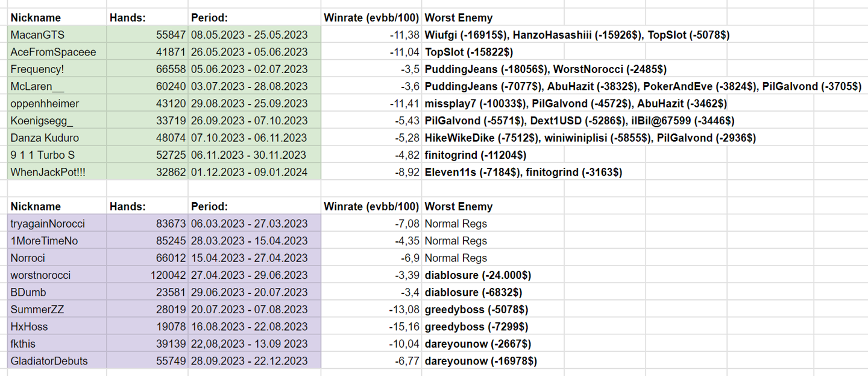The image size is (868, 376).
Task: Select the WhenJackPot!!! nickname cell
Action: (48, 173)
